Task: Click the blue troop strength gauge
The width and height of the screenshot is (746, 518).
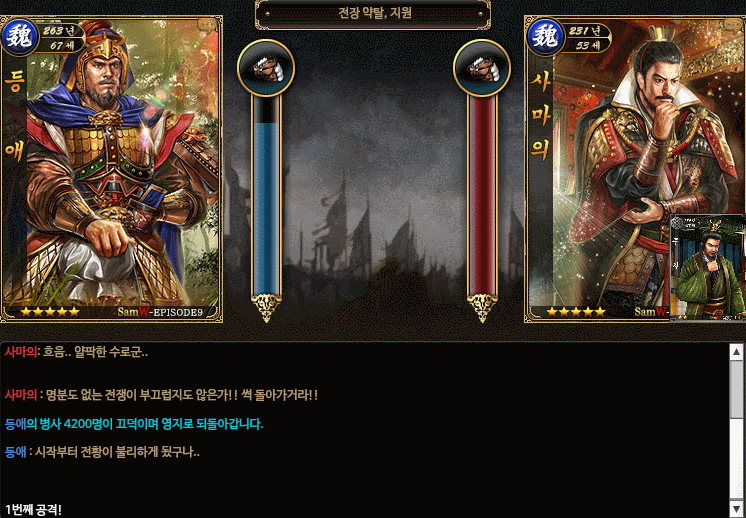Action: click(266, 194)
